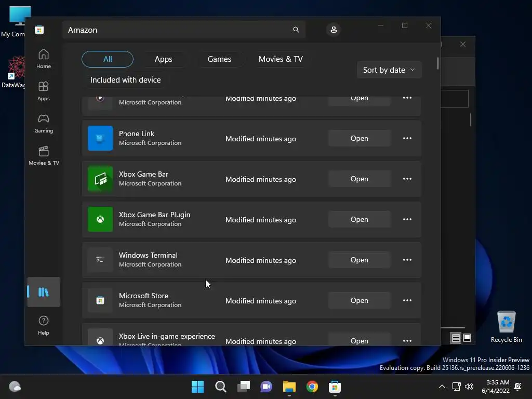This screenshot has width=532, height=399.
Task: Launch Google Chrome from taskbar
Action: pyautogui.click(x=312, y=387)
